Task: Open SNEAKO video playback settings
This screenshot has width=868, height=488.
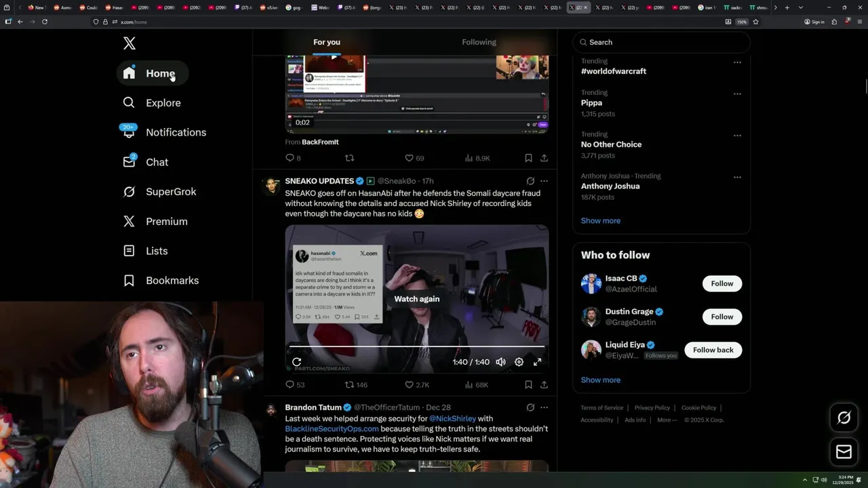Action: click(x=519, y=362)
